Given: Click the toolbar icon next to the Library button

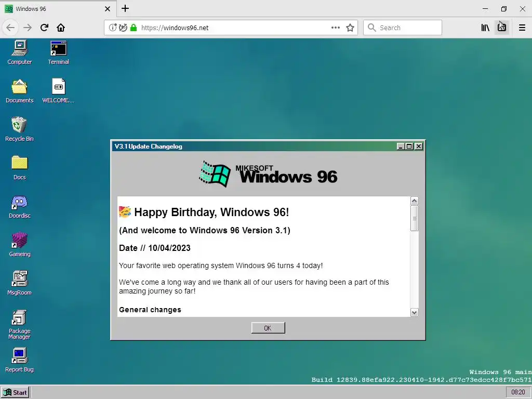Looking at the screenshot, I should coord(502,28).
